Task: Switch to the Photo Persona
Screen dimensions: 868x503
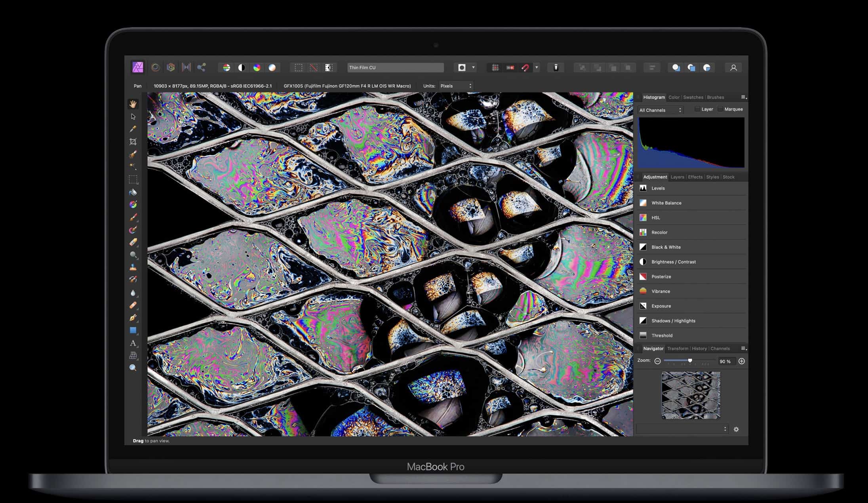Action: pyautogui.click(x=138, y=67)
